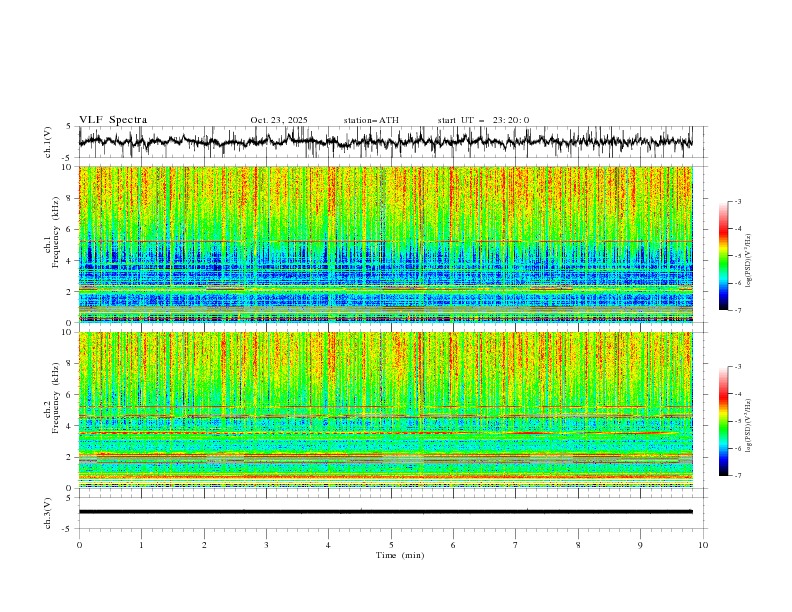Click the ch.1 spectrogram color scale bar
Viewport: 792px width, 612px height.
tap(723, 255)
